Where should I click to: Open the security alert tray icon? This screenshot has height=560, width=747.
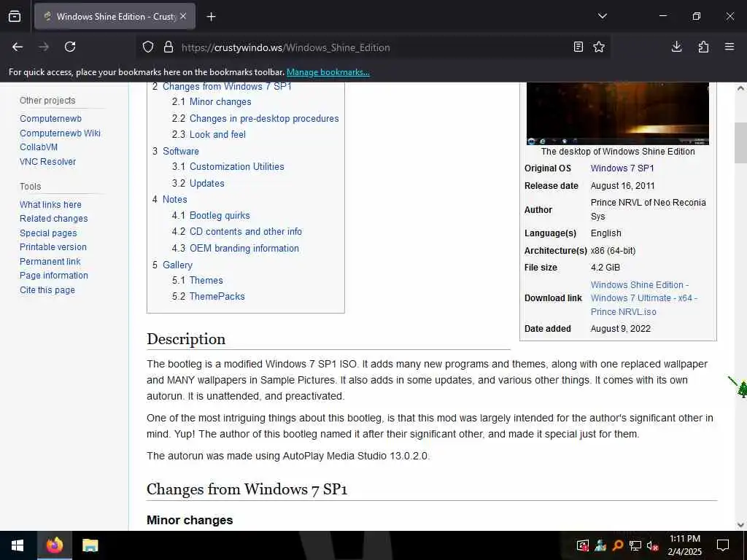[583, 545]
